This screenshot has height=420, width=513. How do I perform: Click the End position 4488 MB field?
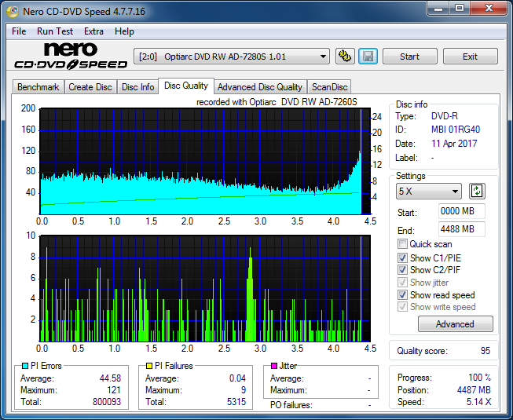(461, 229)
